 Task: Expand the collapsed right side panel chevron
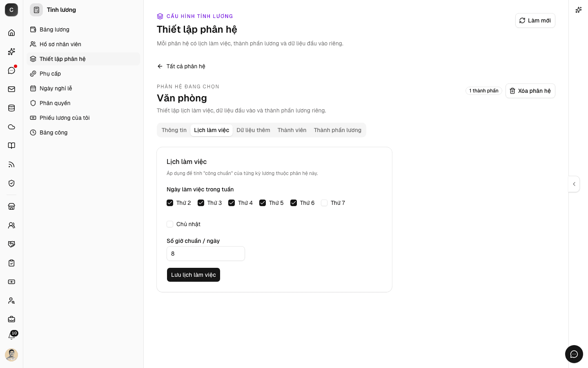pos(574,184)
